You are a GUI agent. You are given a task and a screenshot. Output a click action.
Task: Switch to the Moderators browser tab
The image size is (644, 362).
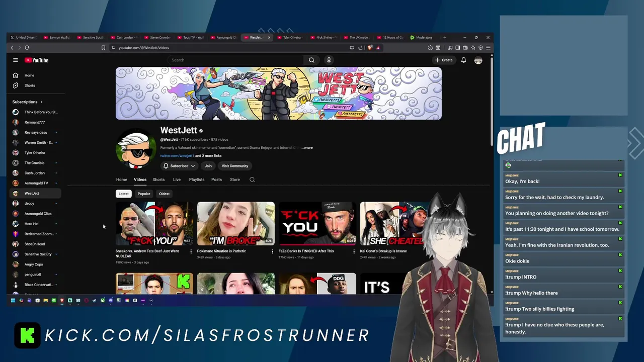tap(424, 37)
